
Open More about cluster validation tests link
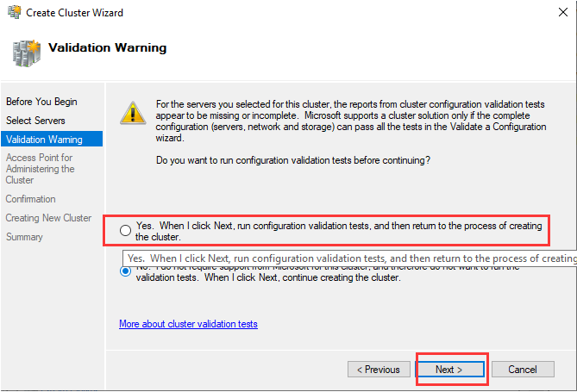click(188, 324)
